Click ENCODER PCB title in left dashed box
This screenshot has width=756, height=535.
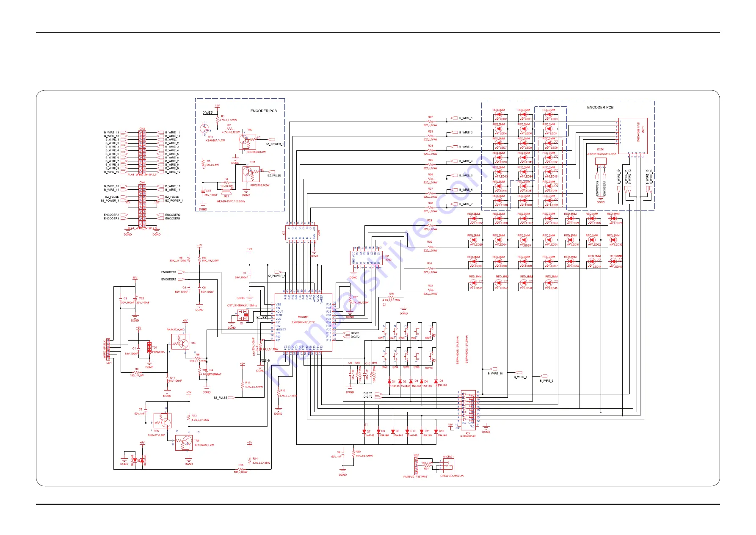coord(263,111)
